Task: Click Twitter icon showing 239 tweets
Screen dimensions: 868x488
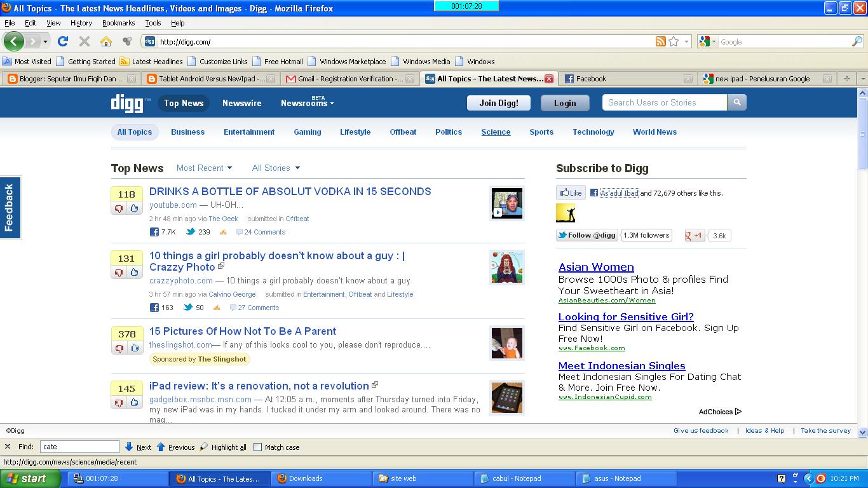Action: pyautogui.click(x=190, y=232)
